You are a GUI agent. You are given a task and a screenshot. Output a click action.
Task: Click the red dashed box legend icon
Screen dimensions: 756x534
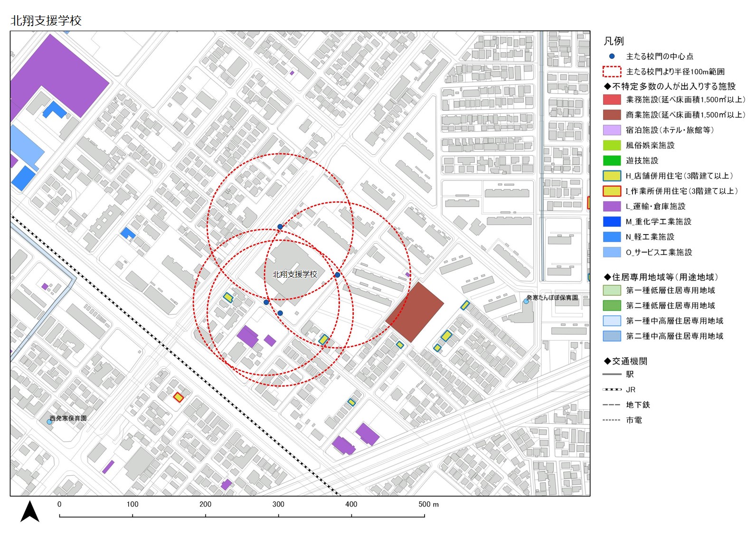(612, 72)
